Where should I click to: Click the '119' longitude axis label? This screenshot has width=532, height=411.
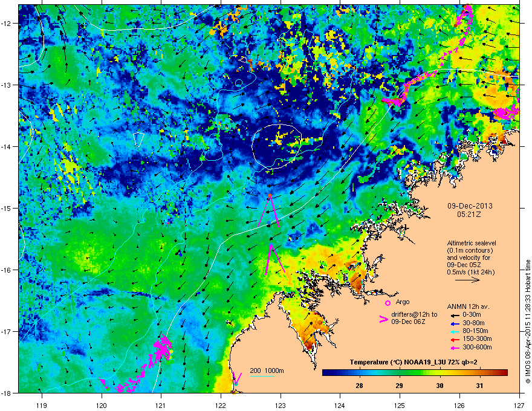(42, 405)
